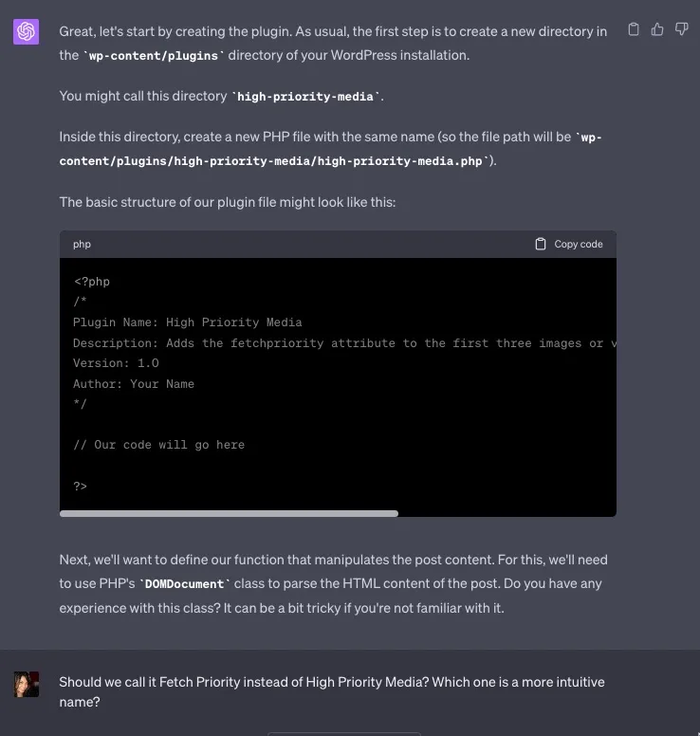Click the 'Plugin Name: High Priority Media' line

(x=187, y=322)
